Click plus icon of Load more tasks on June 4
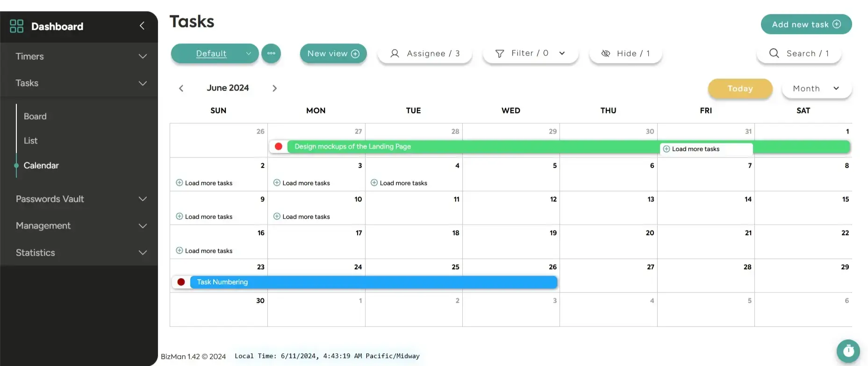This screenshot has width=868, height=366. click(374, 183)
